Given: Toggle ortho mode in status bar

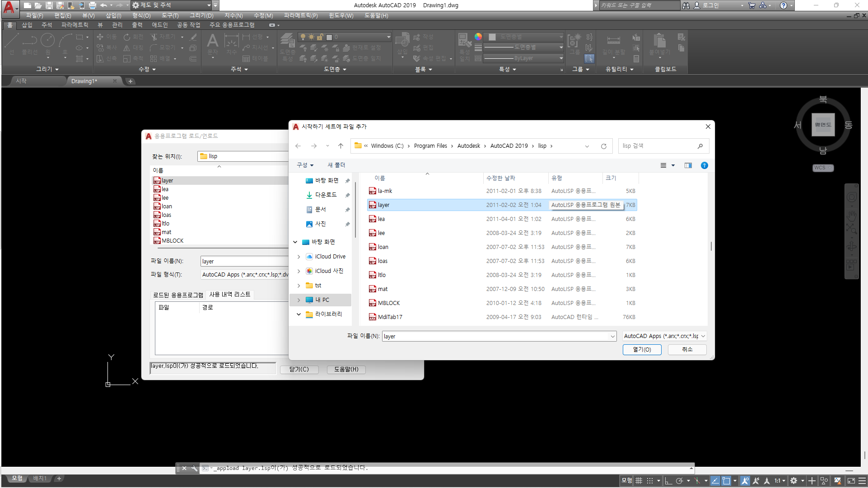Looking at the screenshot, I should coord(668,481).
